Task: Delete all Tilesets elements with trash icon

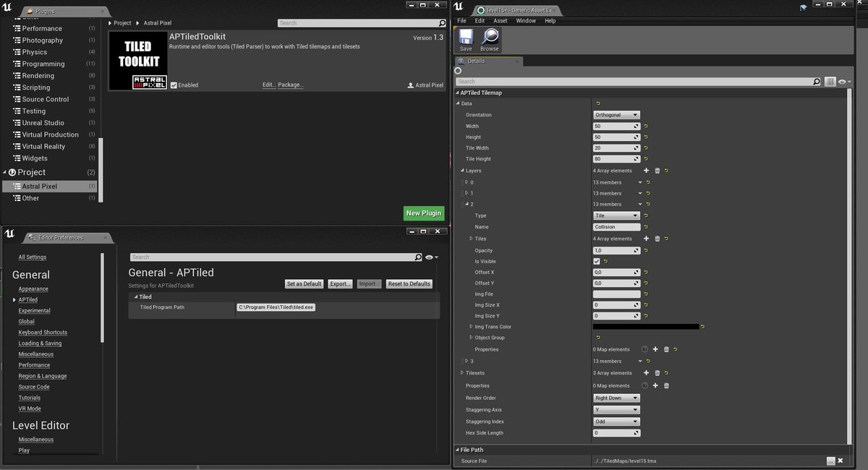Action: [x=657, y=373]
